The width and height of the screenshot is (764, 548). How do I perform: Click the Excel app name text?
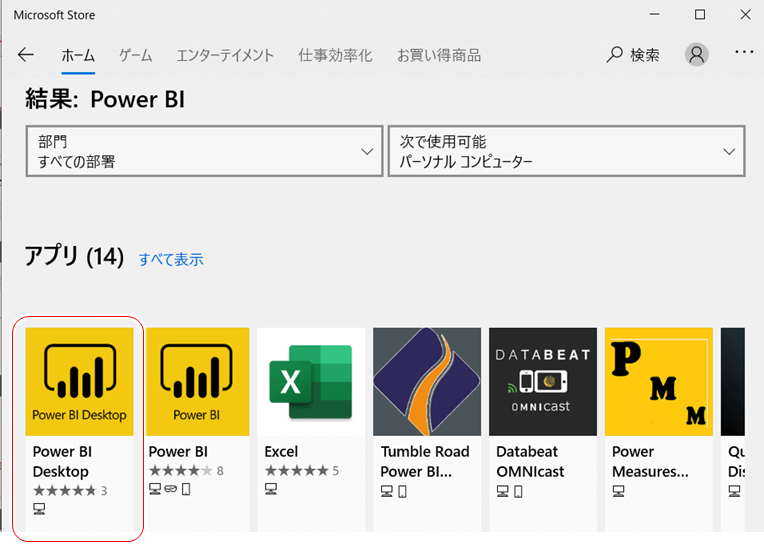(281, 452)
